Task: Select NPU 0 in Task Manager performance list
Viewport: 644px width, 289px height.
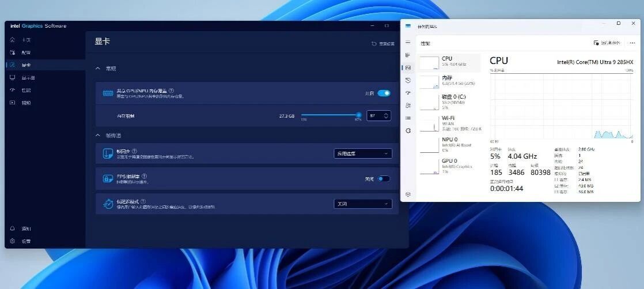Action: click(449, 145)
